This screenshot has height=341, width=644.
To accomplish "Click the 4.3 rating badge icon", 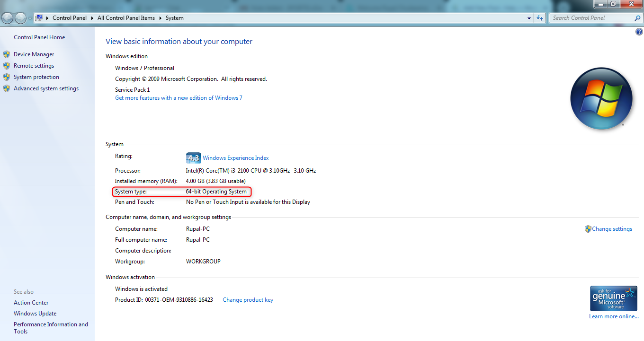I will 193,158.
